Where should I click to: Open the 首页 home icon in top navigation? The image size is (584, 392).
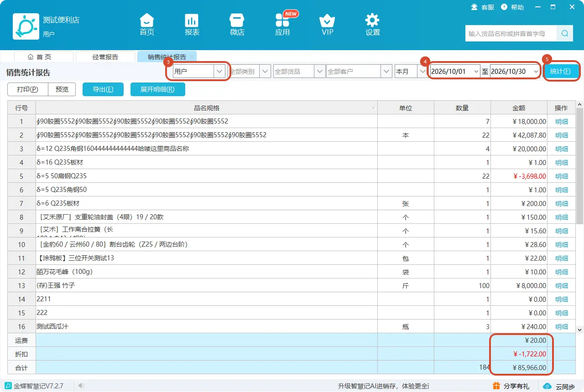[146, 21]
